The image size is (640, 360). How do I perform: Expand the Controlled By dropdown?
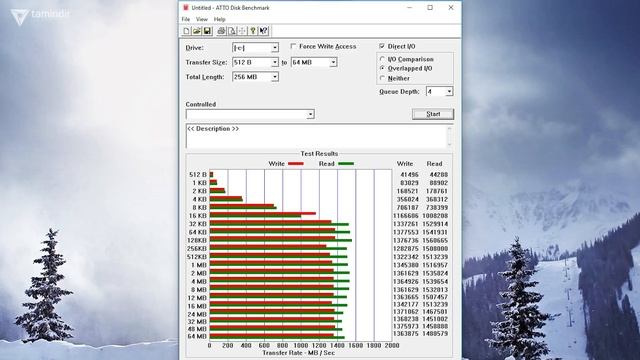(x=310, y=114)
